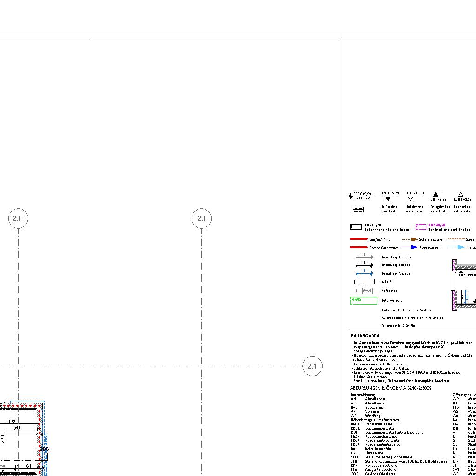Click the 1,61 dimension value in floor plan
This screenshot has width=476, height=476.
(16, 428)
